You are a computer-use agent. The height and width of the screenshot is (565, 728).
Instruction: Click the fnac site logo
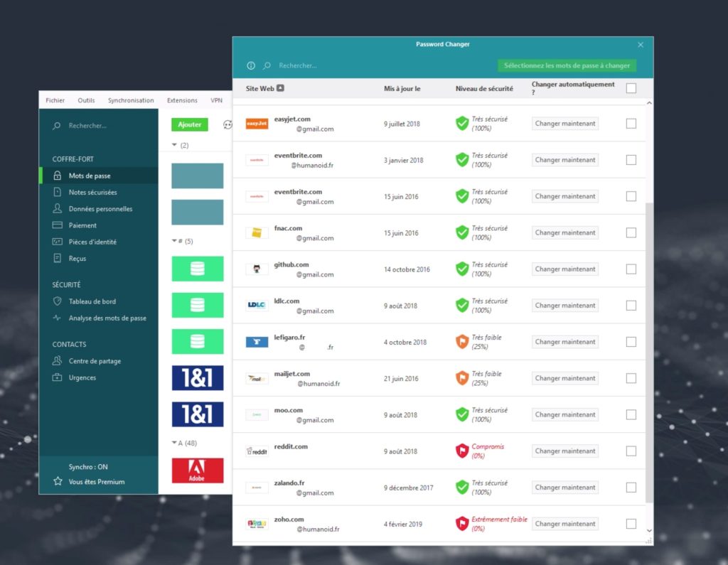coord(257,232)
